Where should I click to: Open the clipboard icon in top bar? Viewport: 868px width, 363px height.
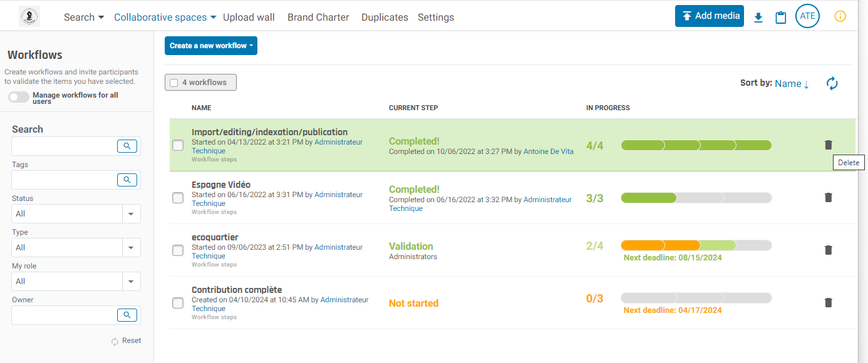pos(780,18)
